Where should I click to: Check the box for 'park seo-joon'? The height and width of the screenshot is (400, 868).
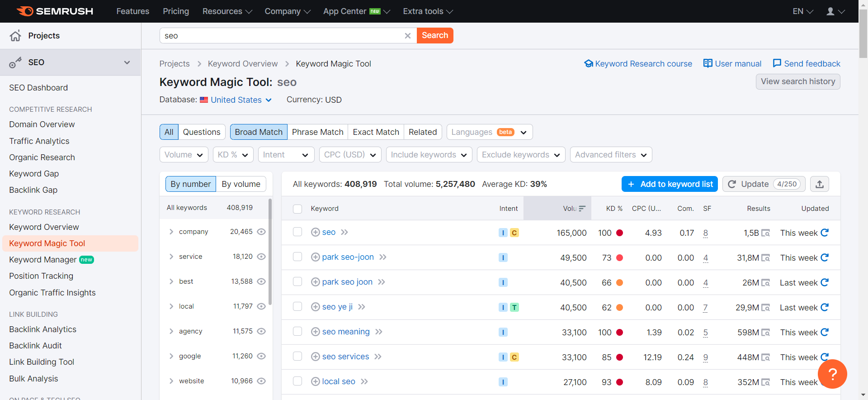click(297, 257)
